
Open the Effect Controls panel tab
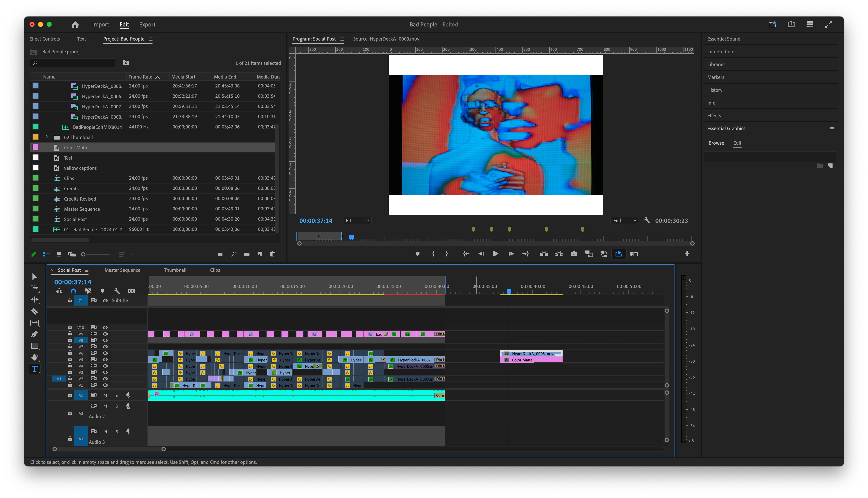coord(44,39)
